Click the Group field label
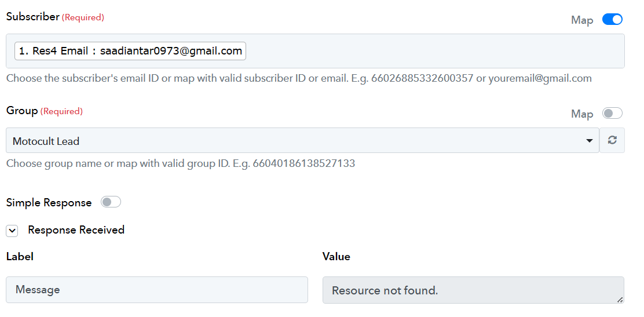Screen dimensions: 644x317 pos(22,111)
